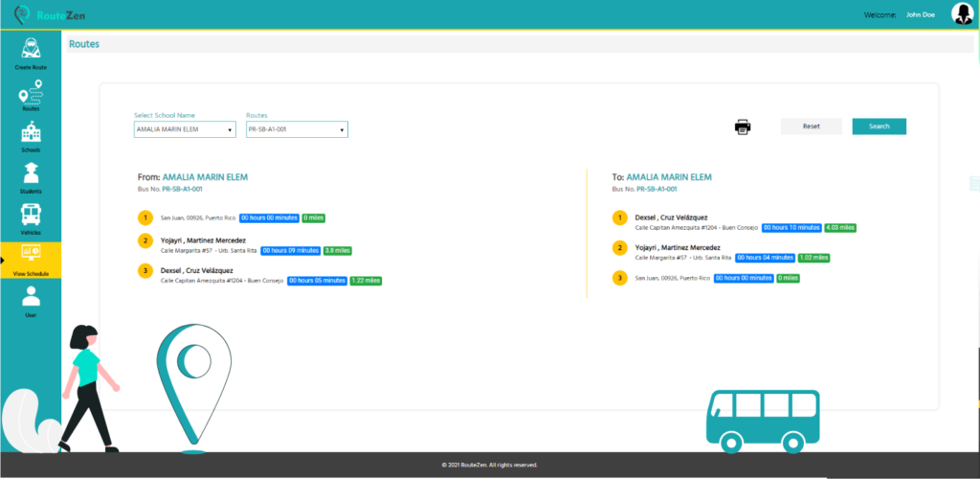The width and height of the screenshot is (980, 479).
Task: Open the Routes dropdown PR-SB-A1-001
Action: point(297,129)
